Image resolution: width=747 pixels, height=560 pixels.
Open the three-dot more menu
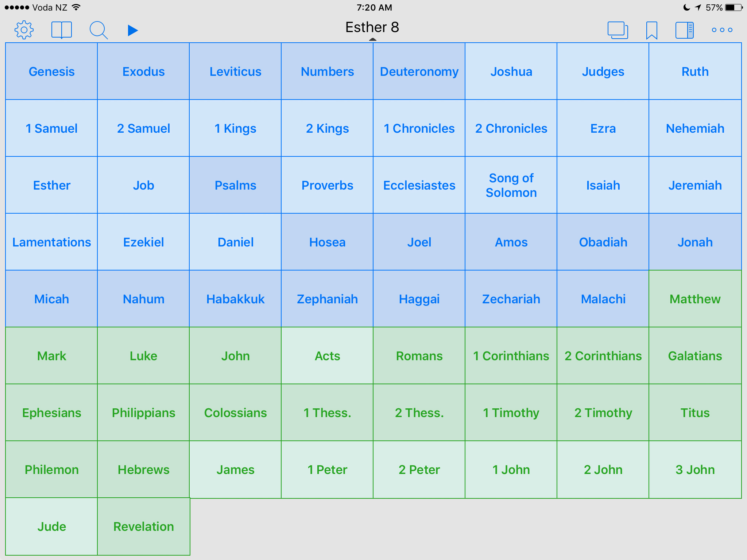click(722, 30)
